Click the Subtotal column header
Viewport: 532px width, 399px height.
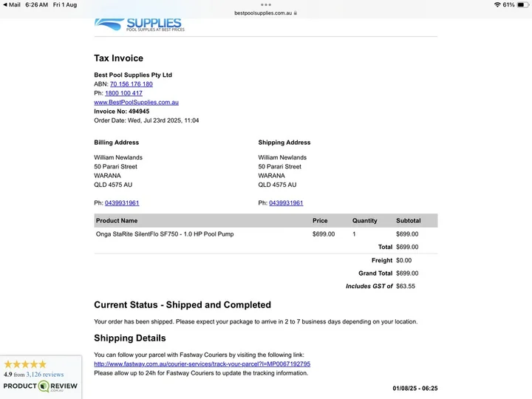(x=409, y=220)
